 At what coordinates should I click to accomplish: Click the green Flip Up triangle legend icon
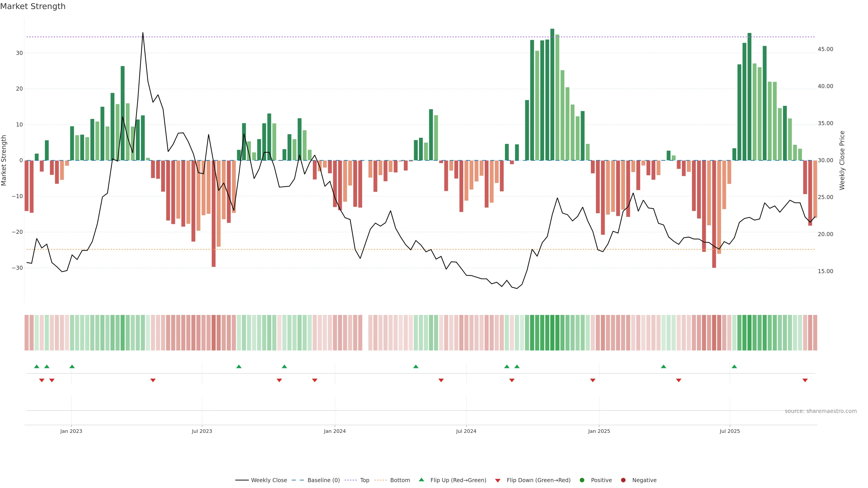(421, 480)
